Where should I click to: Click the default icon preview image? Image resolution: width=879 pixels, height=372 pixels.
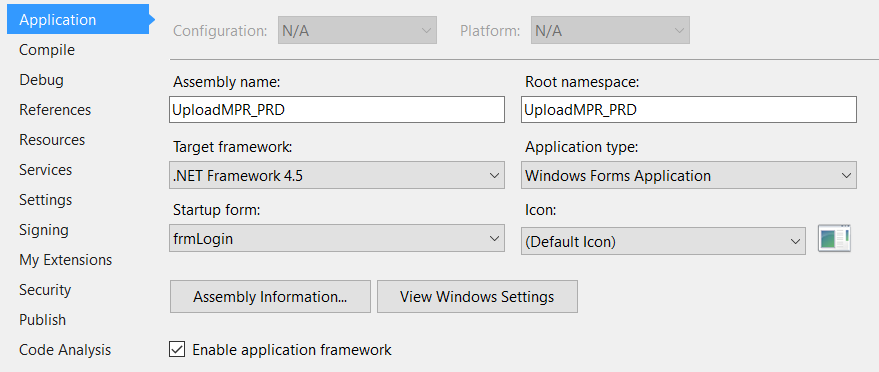click(834, 238)
